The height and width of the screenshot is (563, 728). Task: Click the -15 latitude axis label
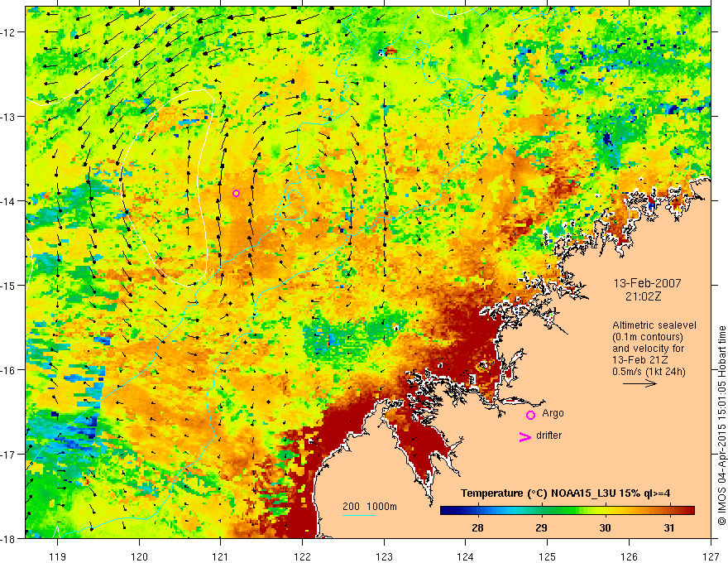[9, 286]
